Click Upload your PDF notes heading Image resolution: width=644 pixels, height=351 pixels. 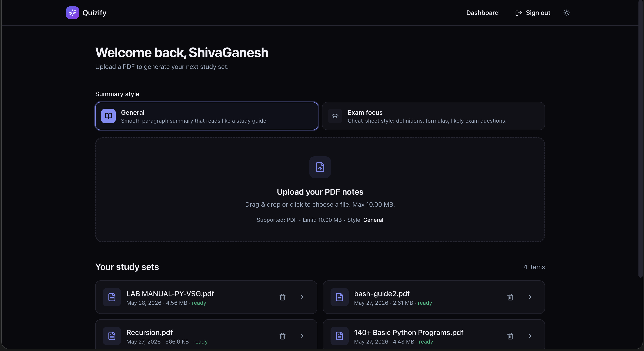click(x=320, y=192)
